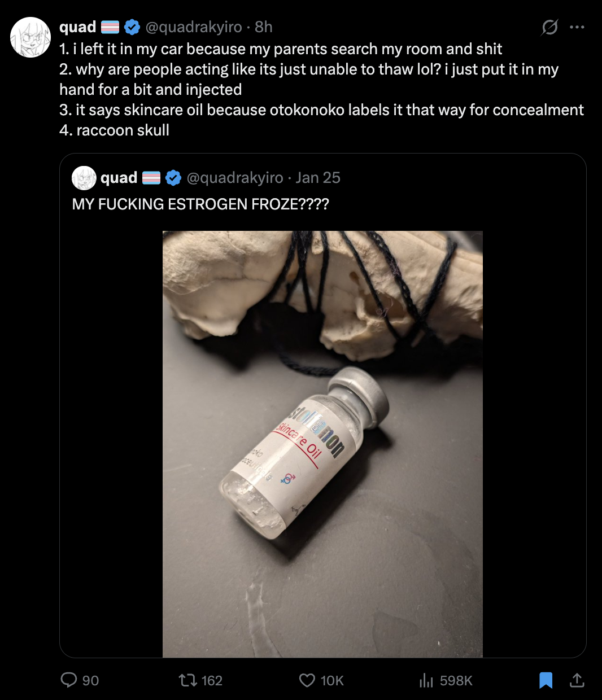
Task: Open the vial photo in quoted post
Action: pyautogui.click(x=322, y=444)
